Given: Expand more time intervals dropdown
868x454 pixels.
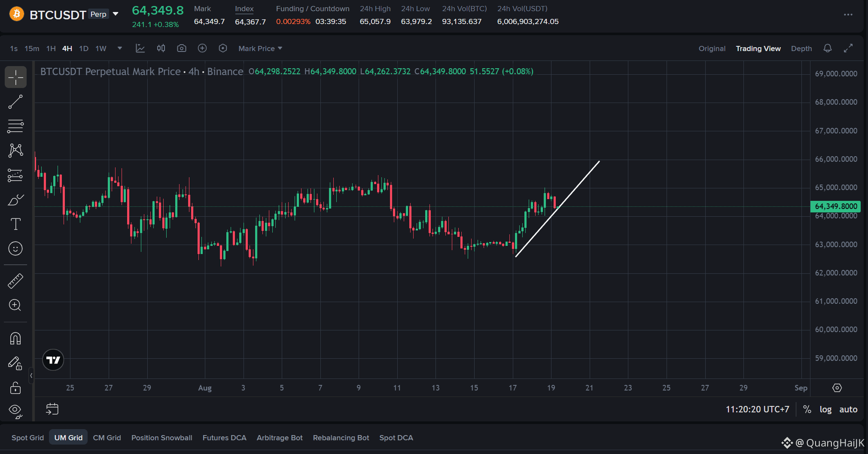Looking at the screenshot, I should (120, 48).
